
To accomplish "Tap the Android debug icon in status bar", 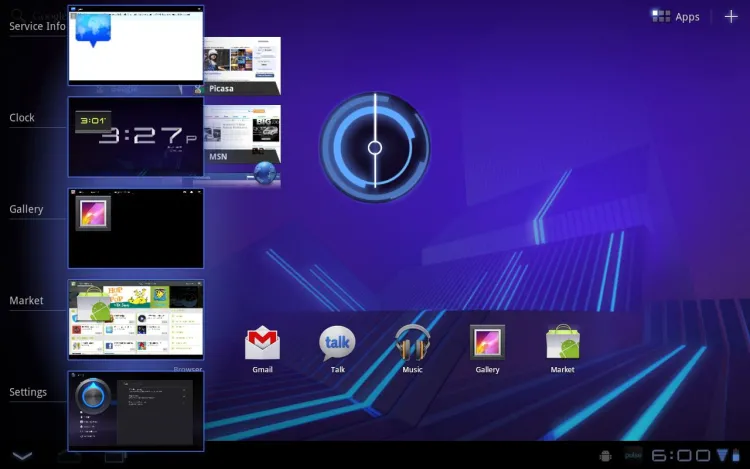I will [605, 456].
